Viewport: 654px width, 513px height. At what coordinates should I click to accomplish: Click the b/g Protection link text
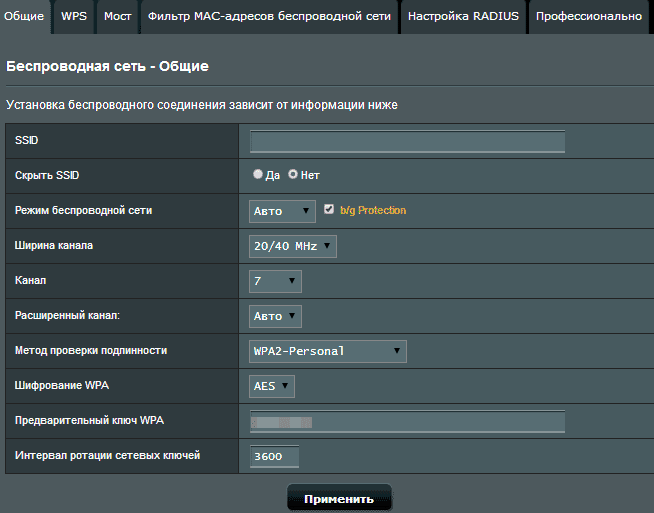tap(373, 211)
